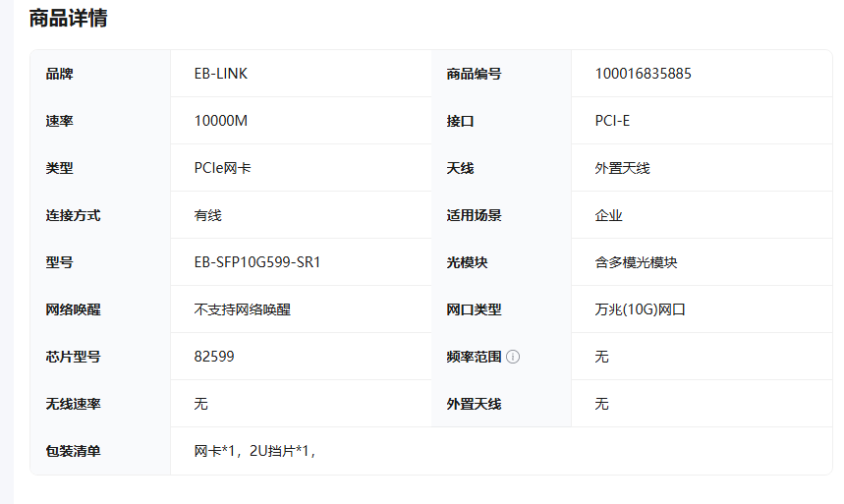This screenshot has height=504, width=844.
Task: Click the type value PCIe网卡
Action: [x=222, y=168]
